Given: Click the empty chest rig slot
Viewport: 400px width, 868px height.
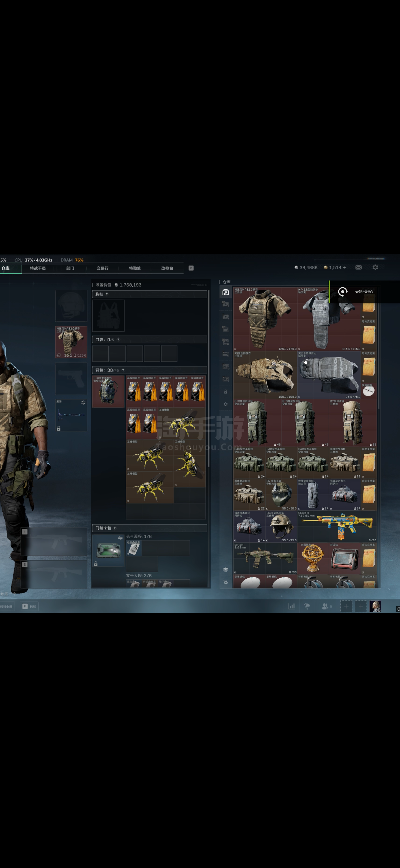Looking at the screenshot, I should [108, 315].
